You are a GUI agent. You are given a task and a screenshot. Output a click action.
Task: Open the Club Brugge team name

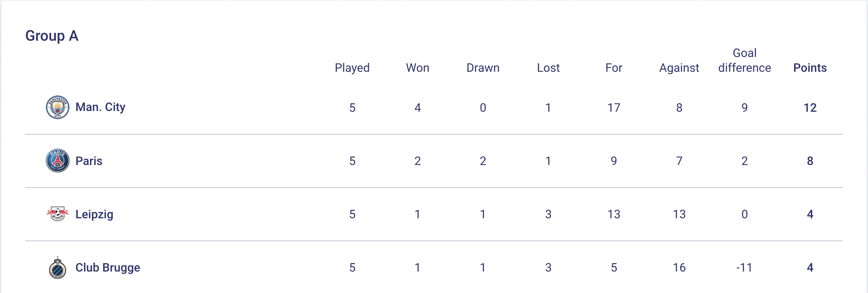[x=108, y=267]
